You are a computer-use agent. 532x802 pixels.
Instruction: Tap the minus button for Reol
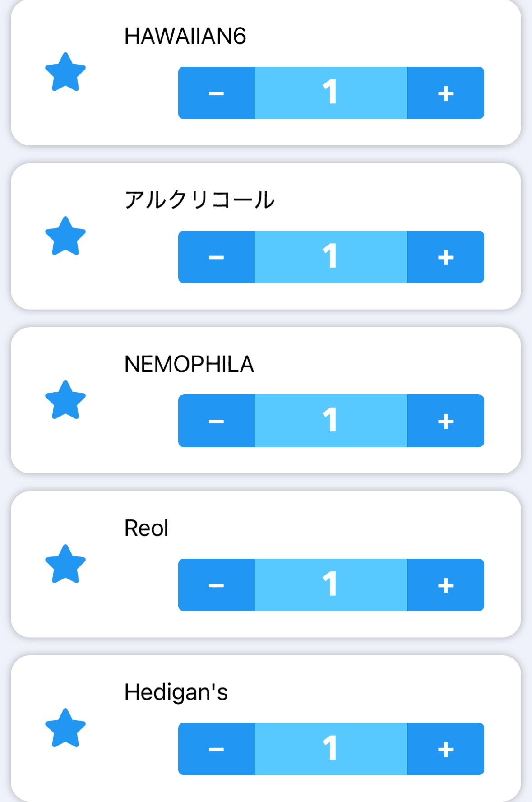click(x=217, y=585)
